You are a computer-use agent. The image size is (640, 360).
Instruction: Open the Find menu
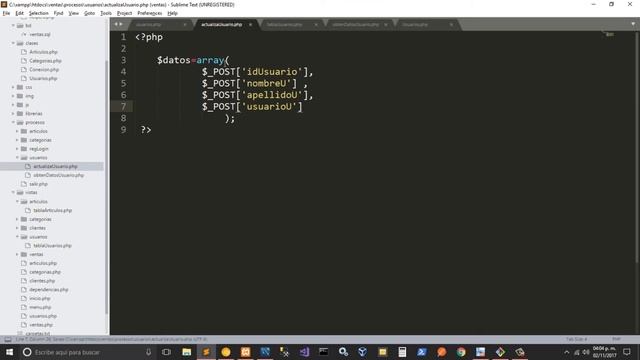pos(58,13)
